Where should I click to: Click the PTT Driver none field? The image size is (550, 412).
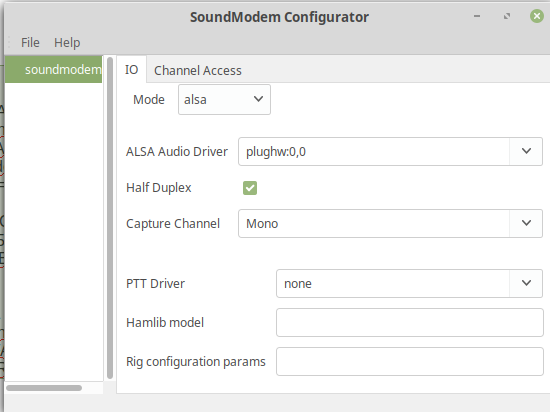click(393, 283)
